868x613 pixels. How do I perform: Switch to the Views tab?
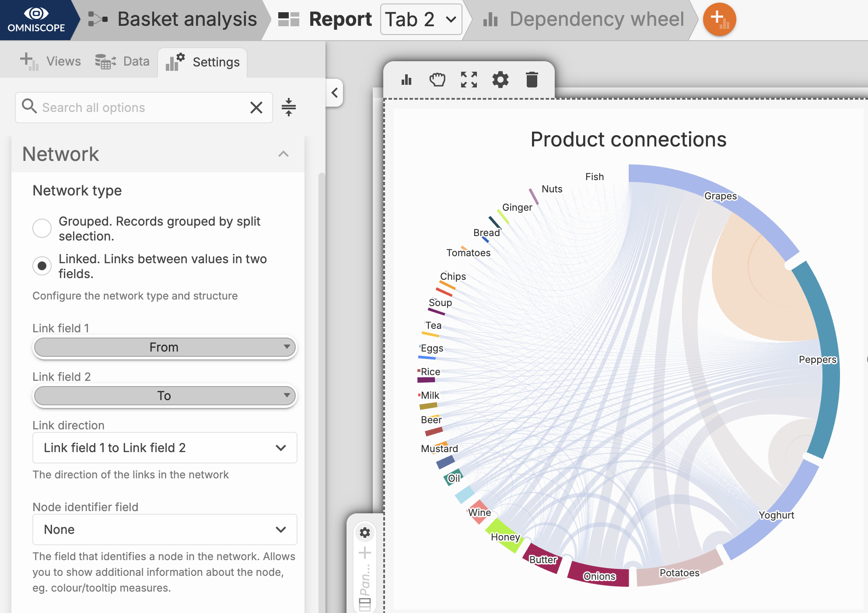pyautogui.click(x=51, y=62)
